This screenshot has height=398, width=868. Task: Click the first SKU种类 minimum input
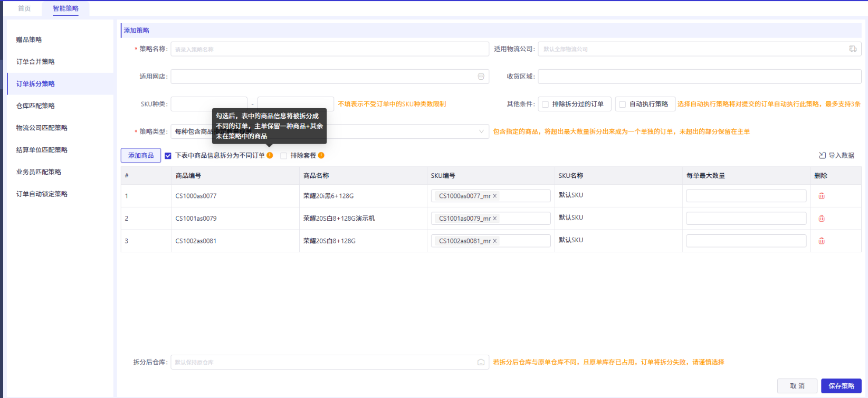click(x=209, y=104)
